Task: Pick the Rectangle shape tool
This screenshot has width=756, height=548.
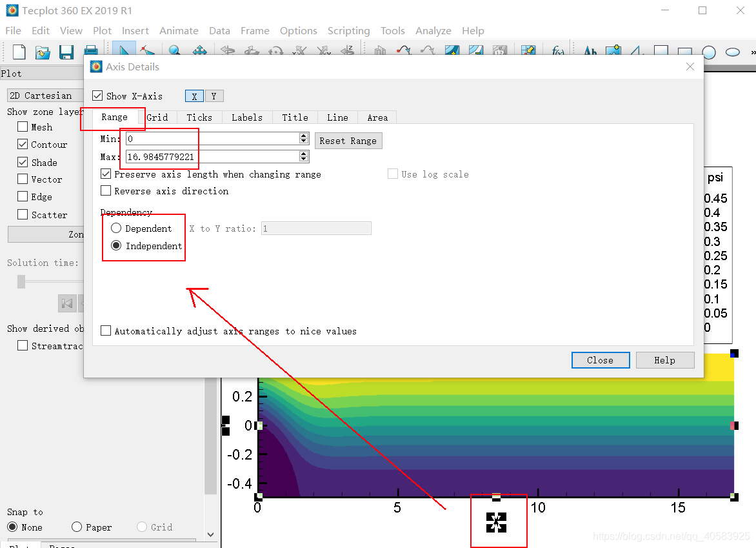Action: [684, 51]
